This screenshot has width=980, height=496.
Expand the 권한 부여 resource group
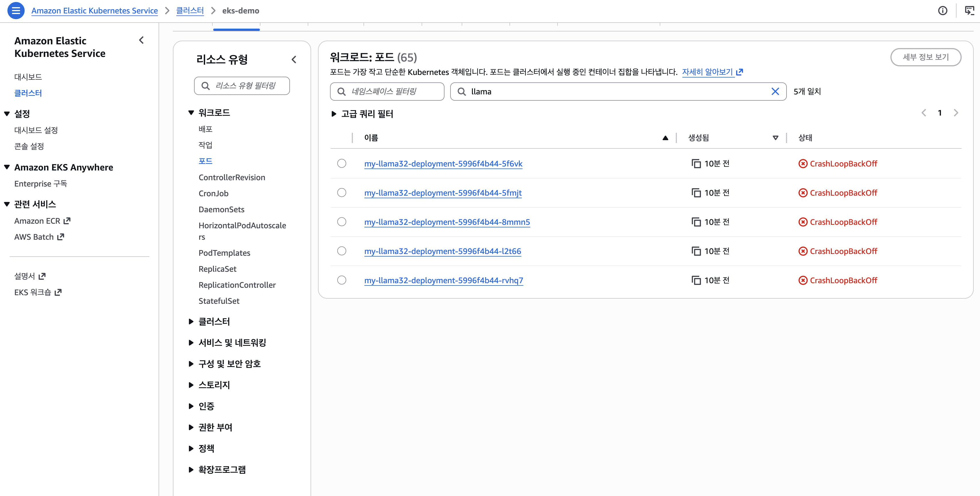(x=191, y=427)
